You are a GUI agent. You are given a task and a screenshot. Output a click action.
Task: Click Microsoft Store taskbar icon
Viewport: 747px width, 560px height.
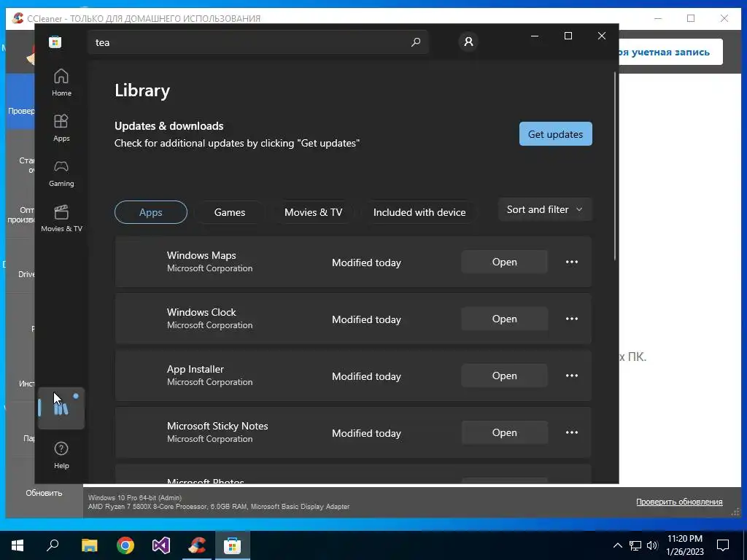click(233, 545)
